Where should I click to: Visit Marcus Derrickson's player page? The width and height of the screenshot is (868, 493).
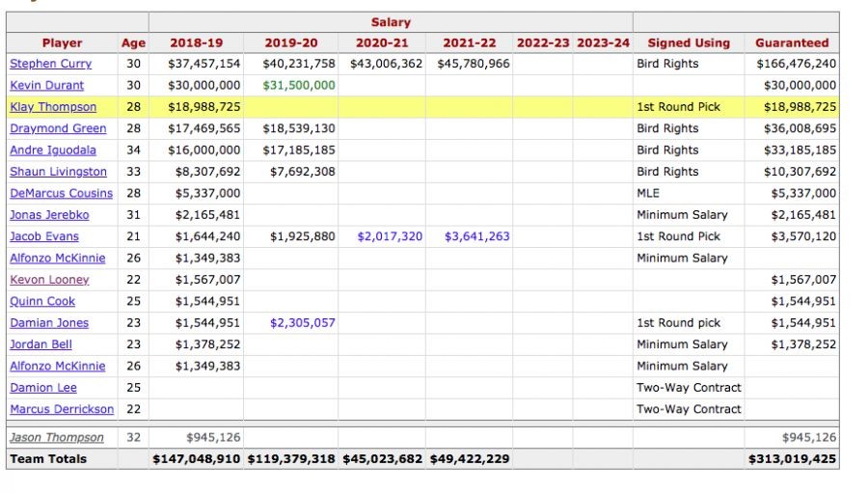(x=62, y=409)
